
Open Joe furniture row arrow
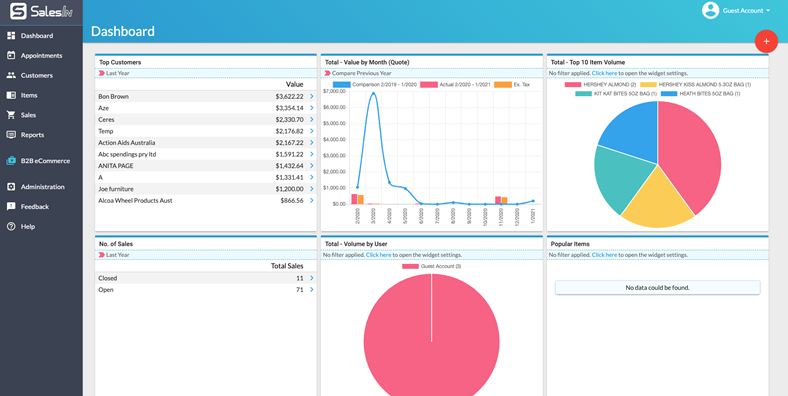[x=312, y=189]
